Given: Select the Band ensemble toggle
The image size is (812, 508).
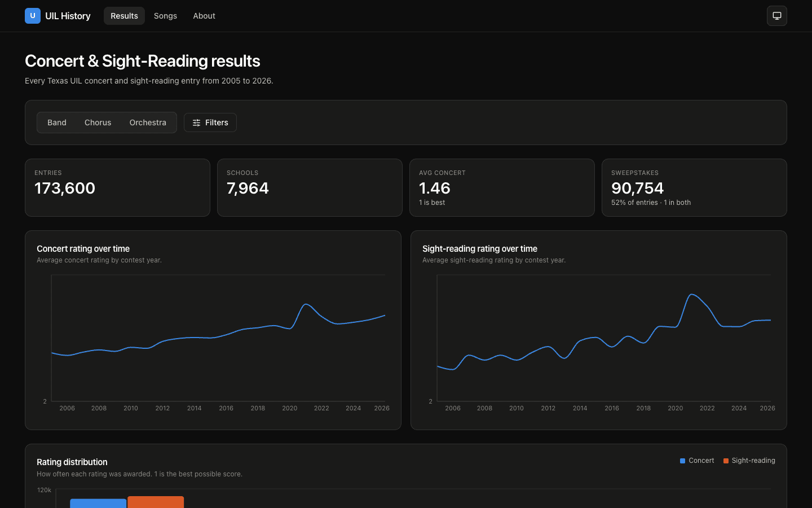Looking at the screenshot, I should tap(57, 122).
